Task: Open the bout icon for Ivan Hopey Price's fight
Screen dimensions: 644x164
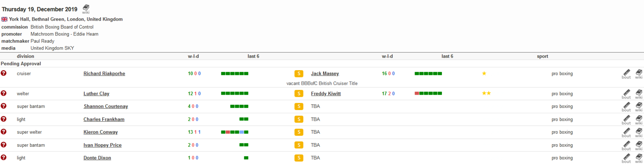Action: [x=626, y=145]
